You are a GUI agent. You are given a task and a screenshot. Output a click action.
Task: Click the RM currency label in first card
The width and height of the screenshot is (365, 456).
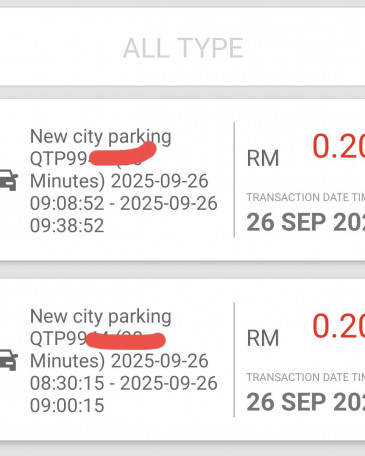(263, 158)
